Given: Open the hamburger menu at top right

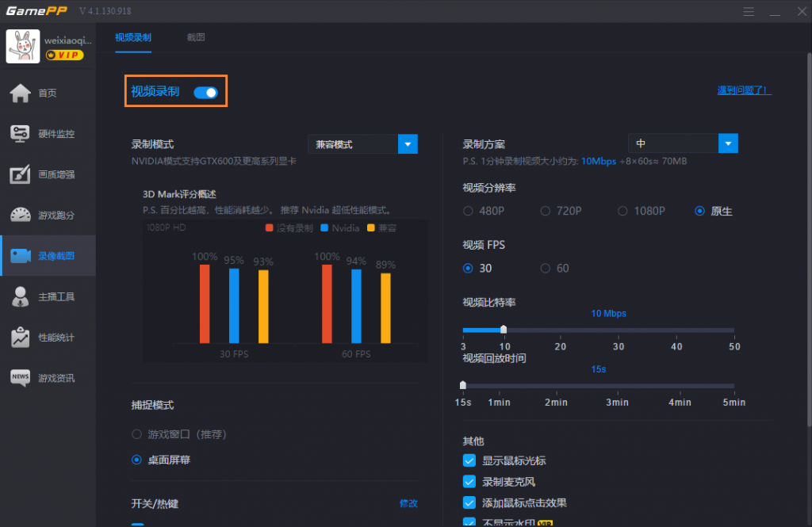Looking at the screenshot, I should 749,11.
